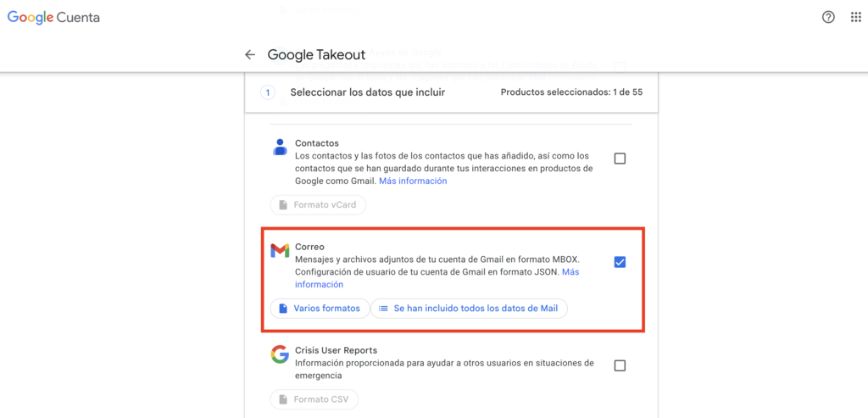The image size is (868, 418).
Task: Open the Google apps grid
Action: coord(855,18)
